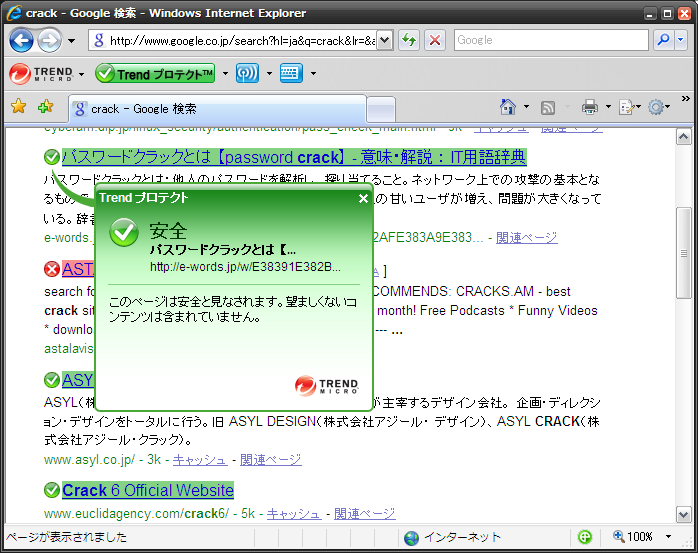Expand the address bar history dropdown
Screen dimensions: 698x553
(385, 41)
